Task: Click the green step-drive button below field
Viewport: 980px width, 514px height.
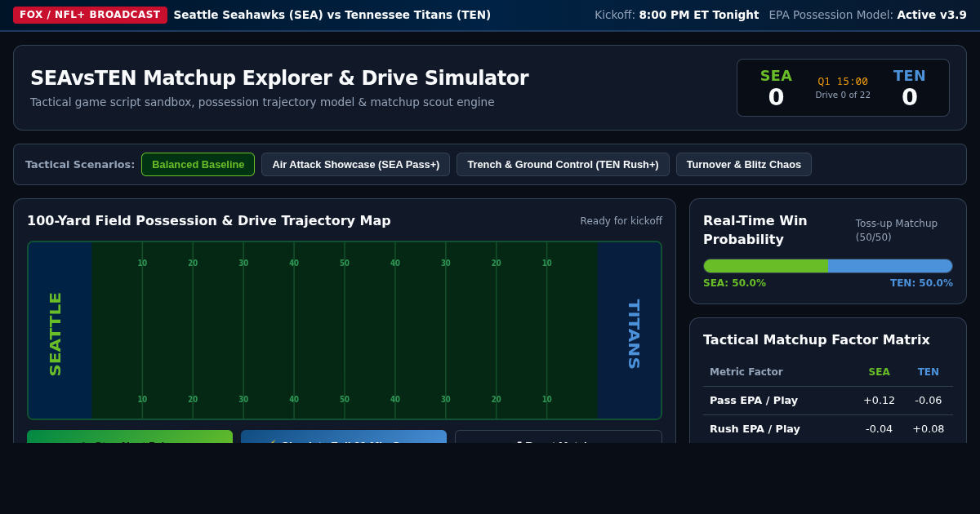Action: click(x=130, y=436)
